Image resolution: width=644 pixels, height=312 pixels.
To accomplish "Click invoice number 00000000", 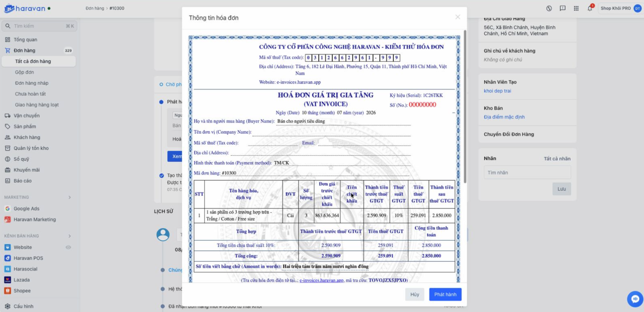I will [x=422, y=105].
